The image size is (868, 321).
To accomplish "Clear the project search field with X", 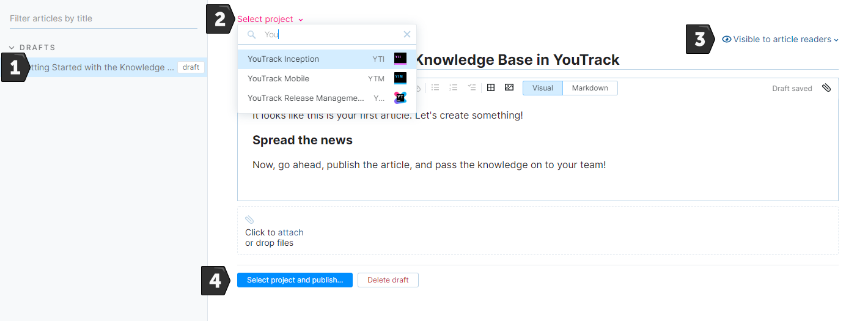I will coord(407,34).
